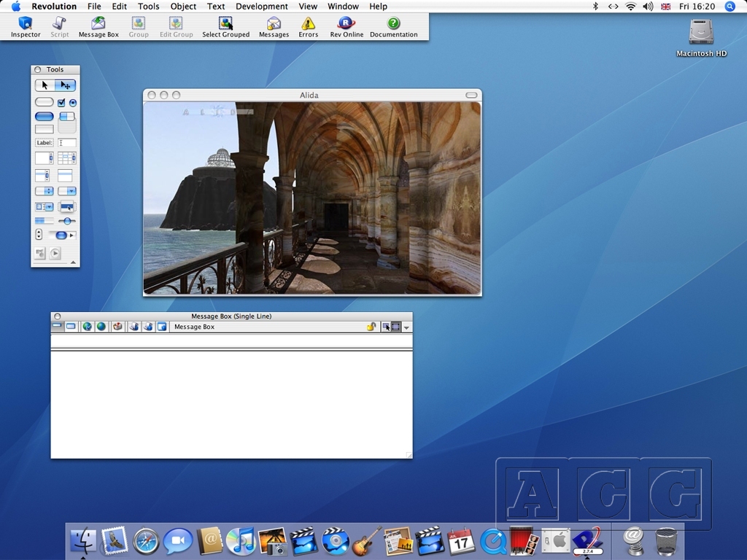Show Back Scripts in Message Box

click(x=148, y=326)
